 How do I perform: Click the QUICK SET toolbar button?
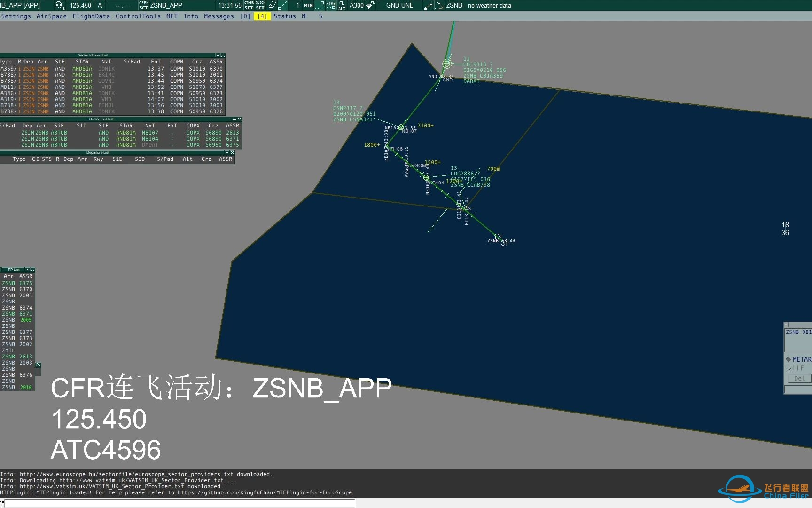click(x=260, y=5)
